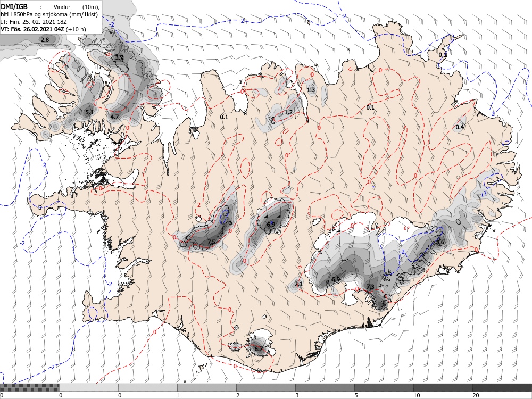Select the 1.2 snowfall value label
This screenshot has height=399, width=532.
pyautogui.click(x=288, y=112)
